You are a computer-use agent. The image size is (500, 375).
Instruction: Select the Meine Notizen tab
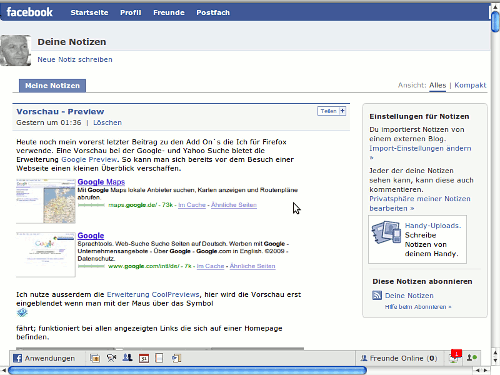[x=52, y=86]
